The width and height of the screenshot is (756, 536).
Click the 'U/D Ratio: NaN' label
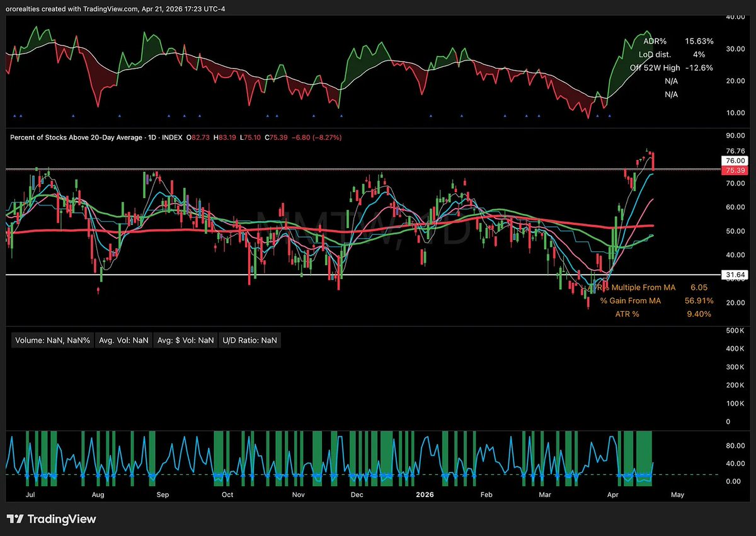tap(249, 340)
